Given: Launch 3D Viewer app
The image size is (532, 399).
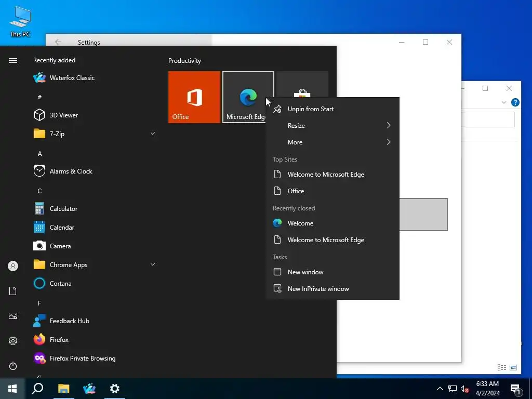Looking at the screenshot, I should click(x=95, y=115).
